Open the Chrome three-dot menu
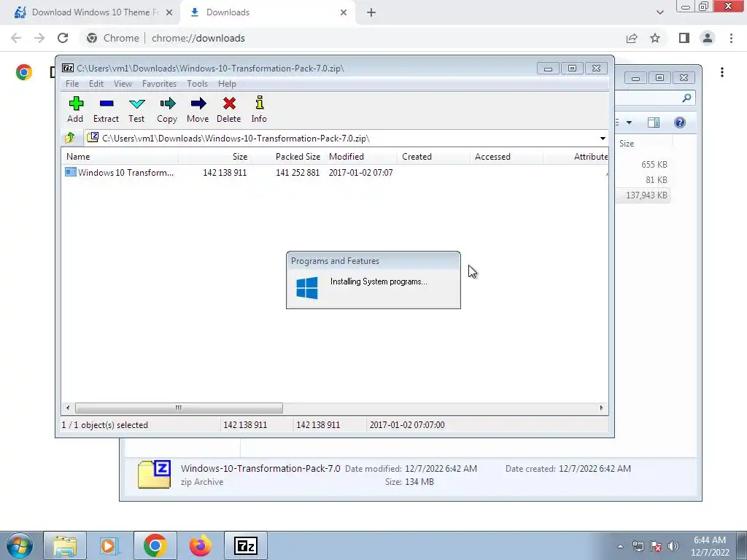 tap(731, 38)
